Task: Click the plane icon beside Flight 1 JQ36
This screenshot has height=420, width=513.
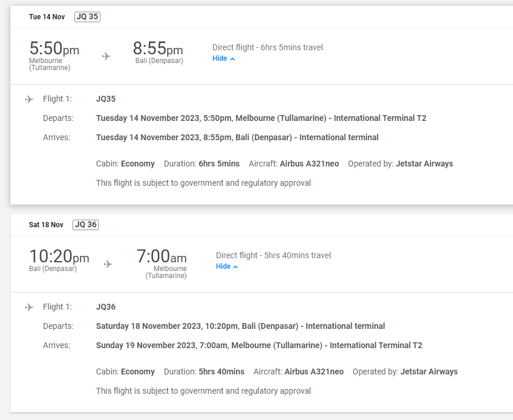Action: pyautogui.click(x=29, y=307)
